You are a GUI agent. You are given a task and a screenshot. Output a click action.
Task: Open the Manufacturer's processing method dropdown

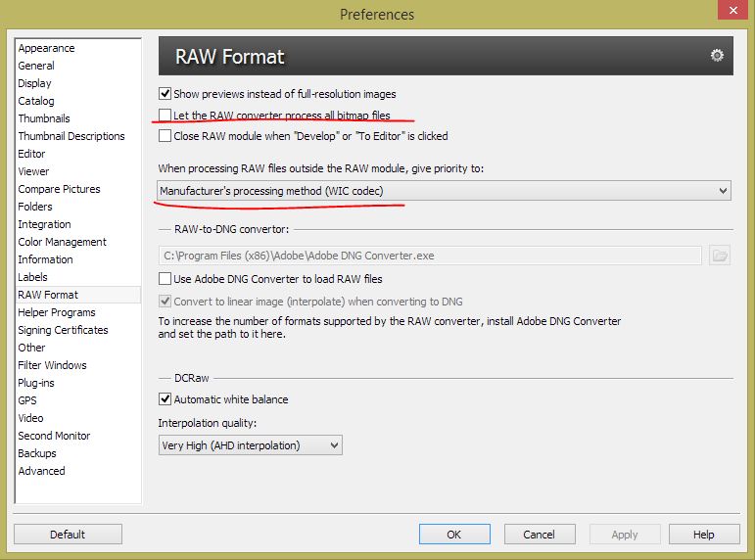click(x=444, y=191)
